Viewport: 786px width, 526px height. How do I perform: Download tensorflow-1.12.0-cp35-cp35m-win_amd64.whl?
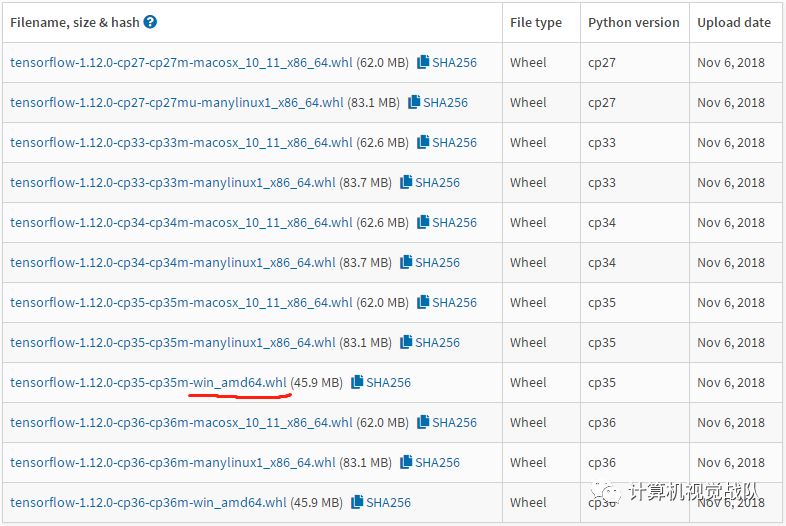[148, 383]
